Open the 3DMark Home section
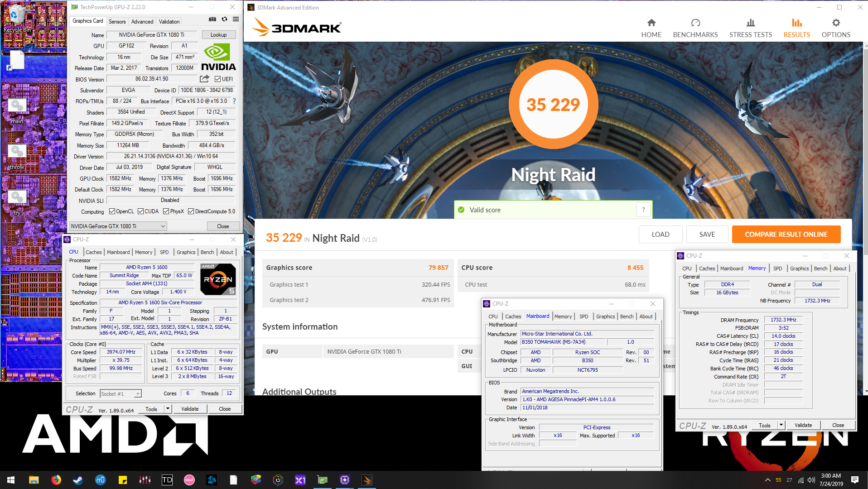868x489 pixels. 651,29
